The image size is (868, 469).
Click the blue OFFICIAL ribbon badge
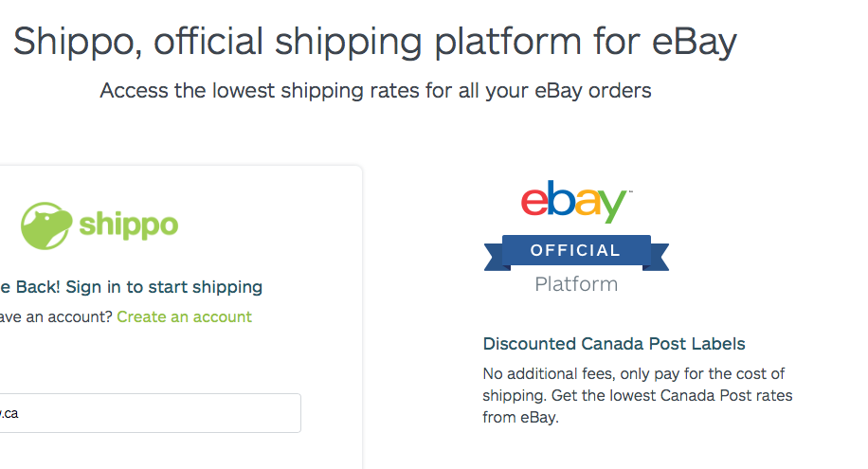[x=575, y=251]
